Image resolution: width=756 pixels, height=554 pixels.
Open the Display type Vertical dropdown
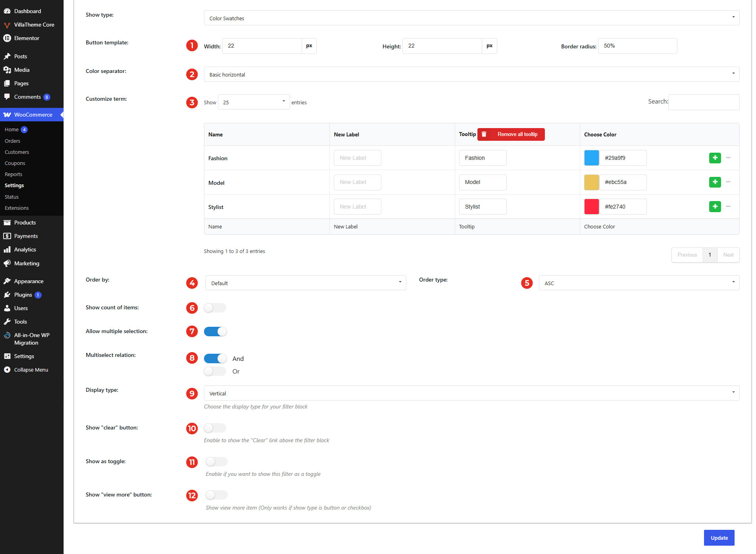pos(471,393)
